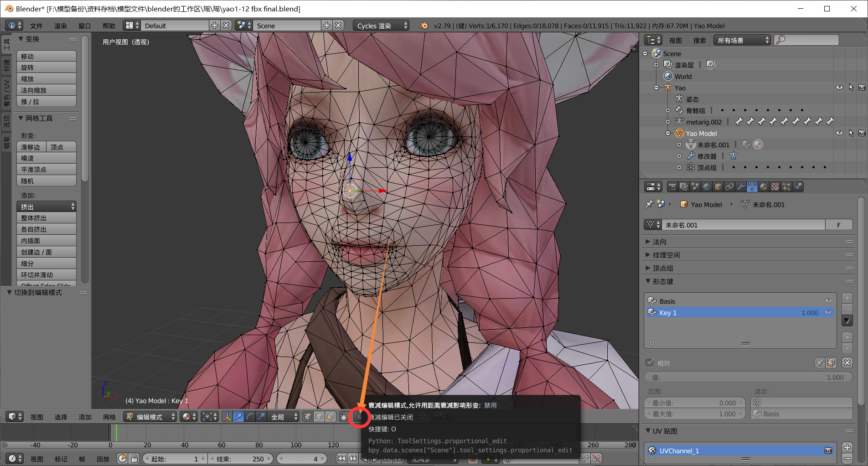The width and height of the screenshot is (868, 466).
Task: Remove the selected shape key with minus button
Action: point(847,309)
